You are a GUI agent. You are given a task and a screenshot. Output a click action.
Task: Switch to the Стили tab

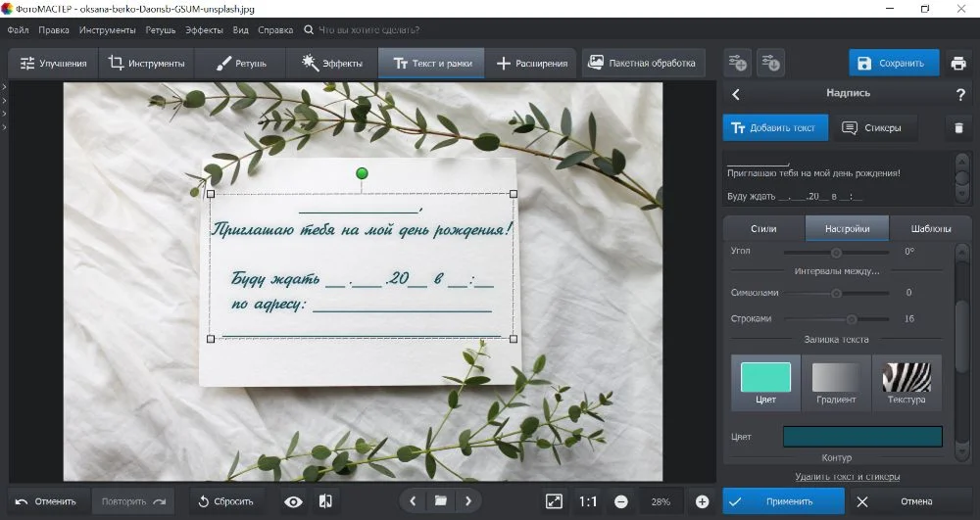763,229
